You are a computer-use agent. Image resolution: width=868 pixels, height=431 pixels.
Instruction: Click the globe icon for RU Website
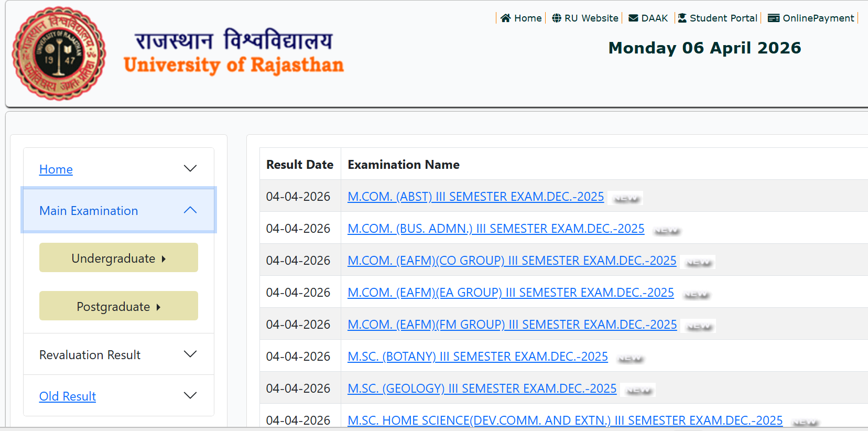[557, 18]
